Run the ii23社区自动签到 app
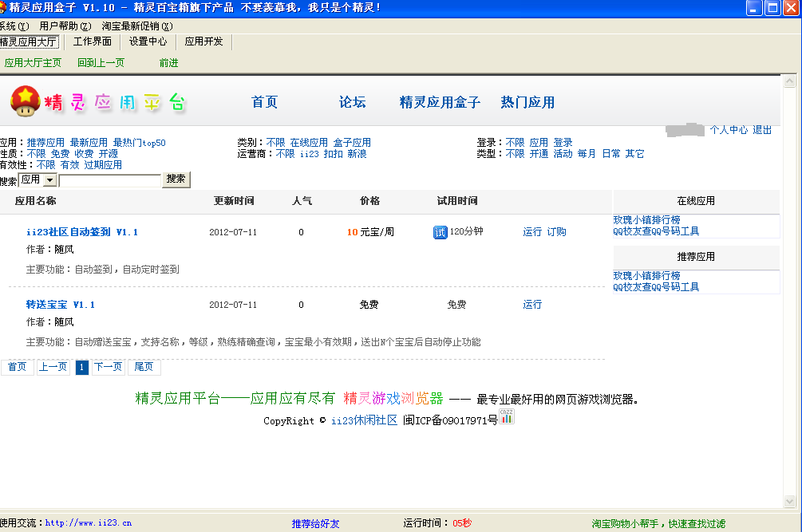The height and width of the screenshot is (532, 802). coord(532,232)
